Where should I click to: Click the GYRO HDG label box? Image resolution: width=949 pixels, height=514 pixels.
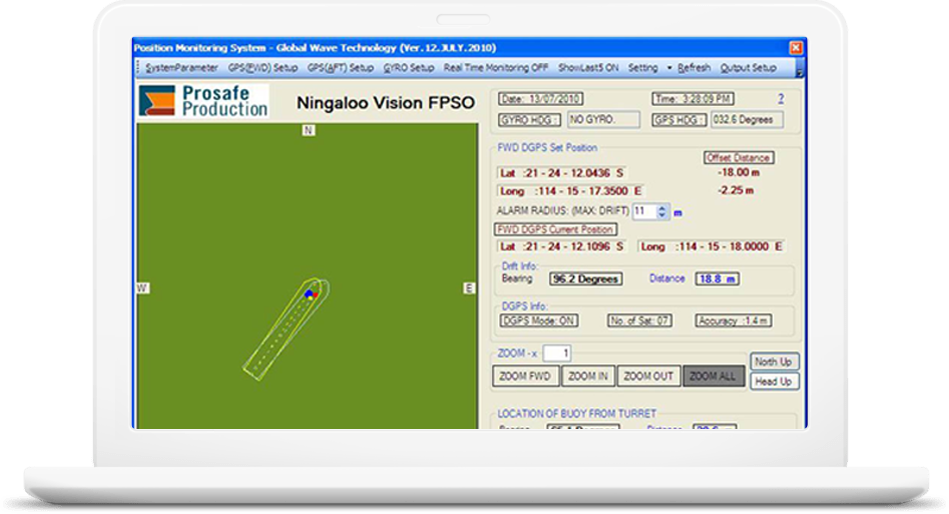click(530, 120)
